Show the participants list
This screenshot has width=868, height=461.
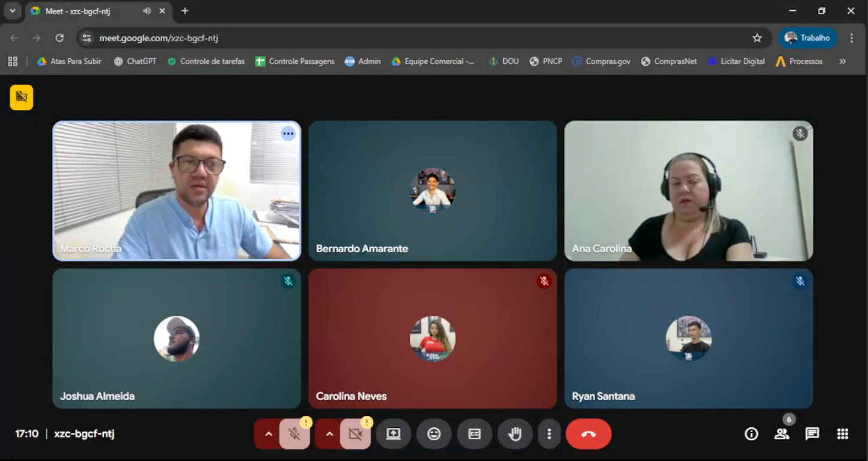click(781, 433)
